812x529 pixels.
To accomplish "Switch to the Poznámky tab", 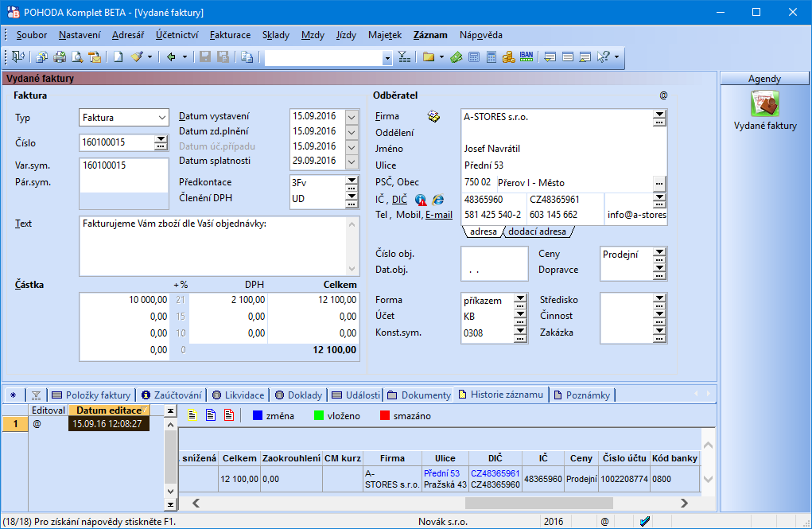I will [582, 395].
